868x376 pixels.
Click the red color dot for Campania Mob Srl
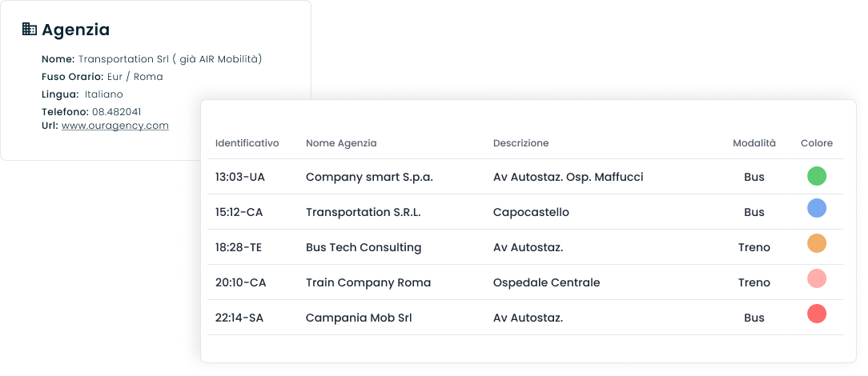[x=817, y=314]
